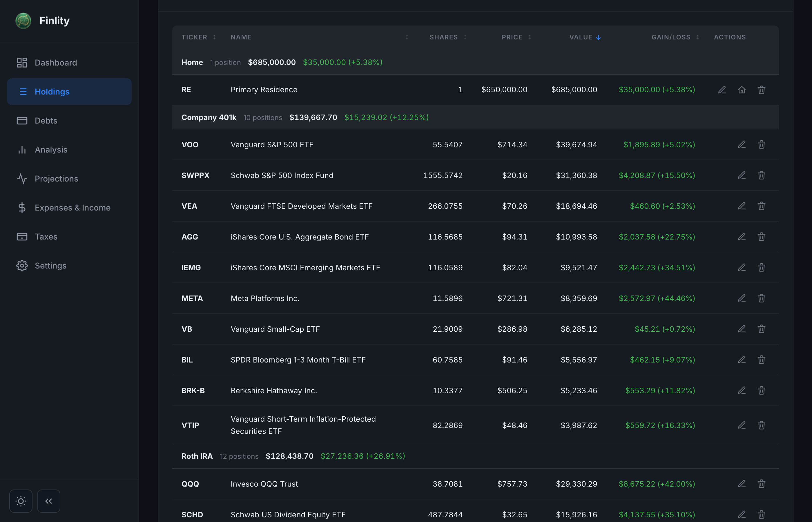This screenshot has width=812, height=522.
Task: Edit the VOO position
Action: (742, 145)
